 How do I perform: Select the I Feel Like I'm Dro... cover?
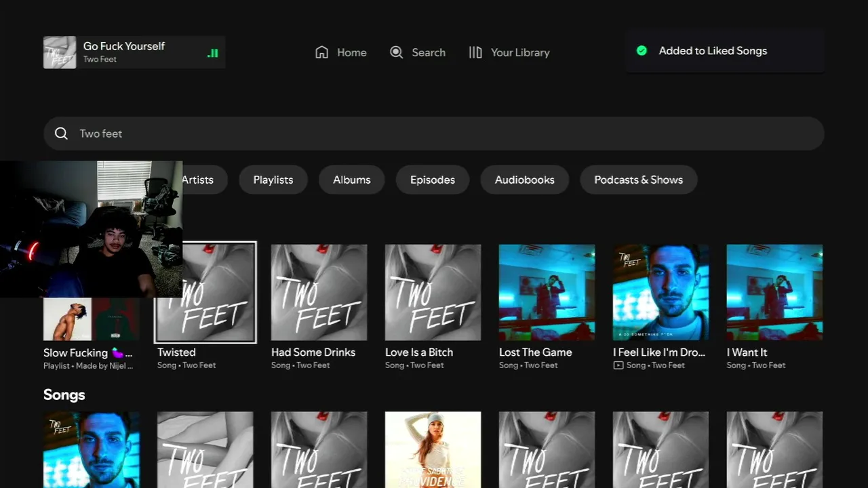[661, 292]
